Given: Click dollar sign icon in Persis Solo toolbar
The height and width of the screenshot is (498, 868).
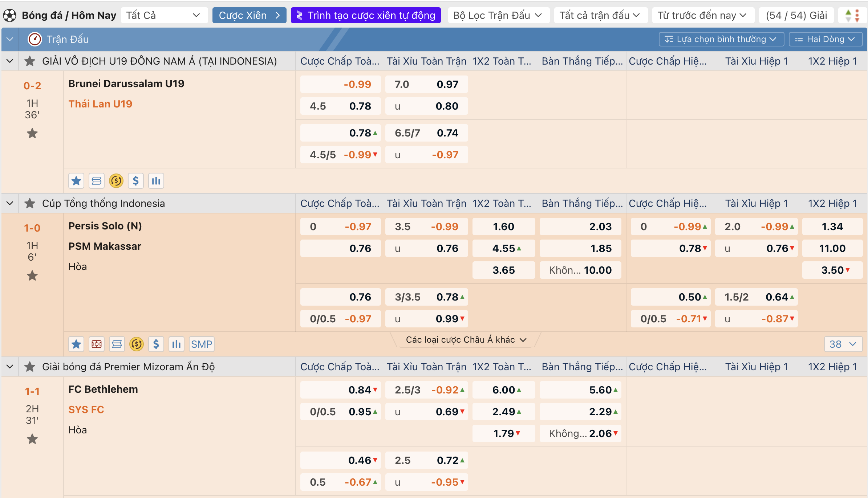Looking at the screenshot, I should pyautogui.click(x=156, y=344).
